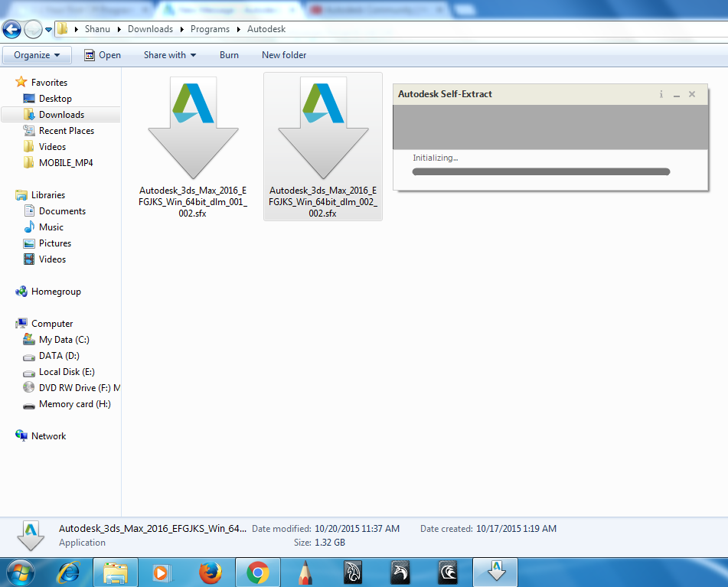Click the Downloads breadcrumb in address bar

click(151, 29)
